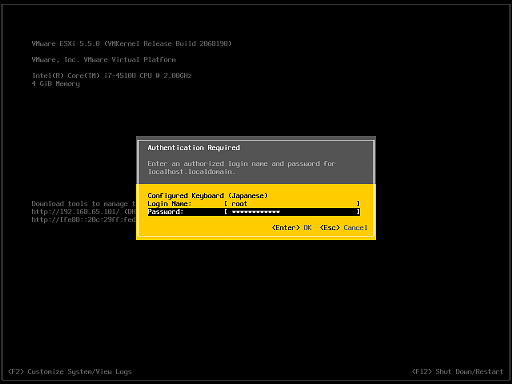Click the Login Name field containing root
This screenshot has width=512, height=384.
coord(292,204)
